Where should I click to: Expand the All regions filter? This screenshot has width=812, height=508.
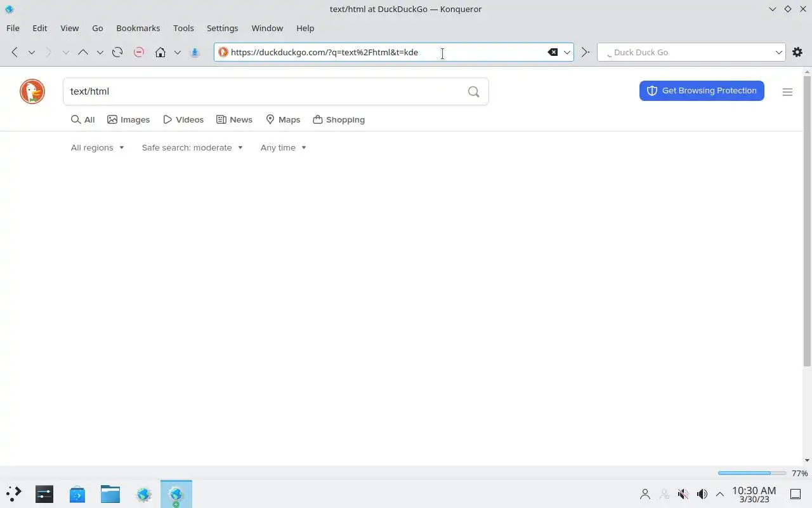point(98,147)
